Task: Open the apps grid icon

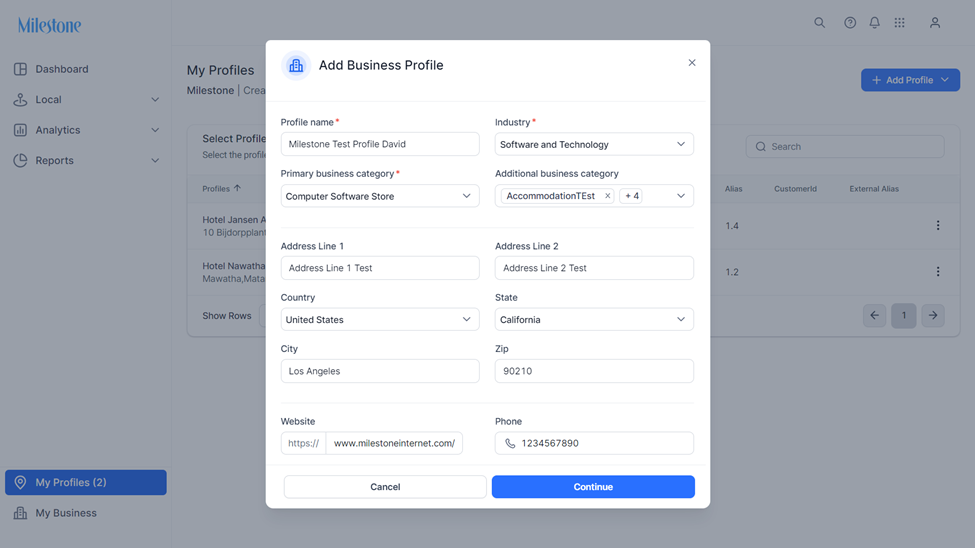Action: click(899, 23)
